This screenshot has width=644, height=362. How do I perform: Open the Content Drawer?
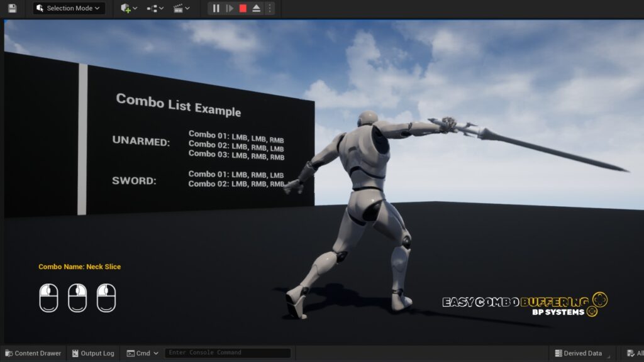pyautogui.click(x=33, y=353)
